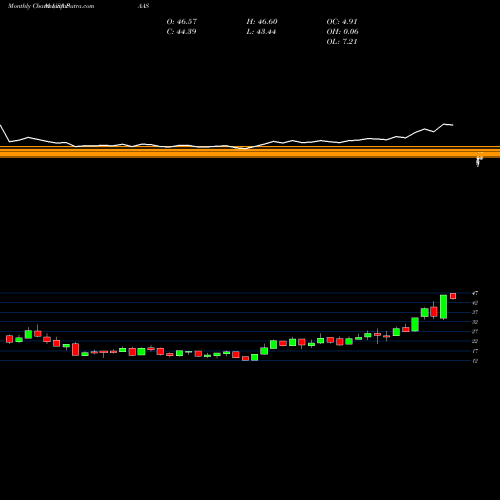Screen dimensions: 500x500
Task: Click the 42 price axis label
Action: coord(475,303)
